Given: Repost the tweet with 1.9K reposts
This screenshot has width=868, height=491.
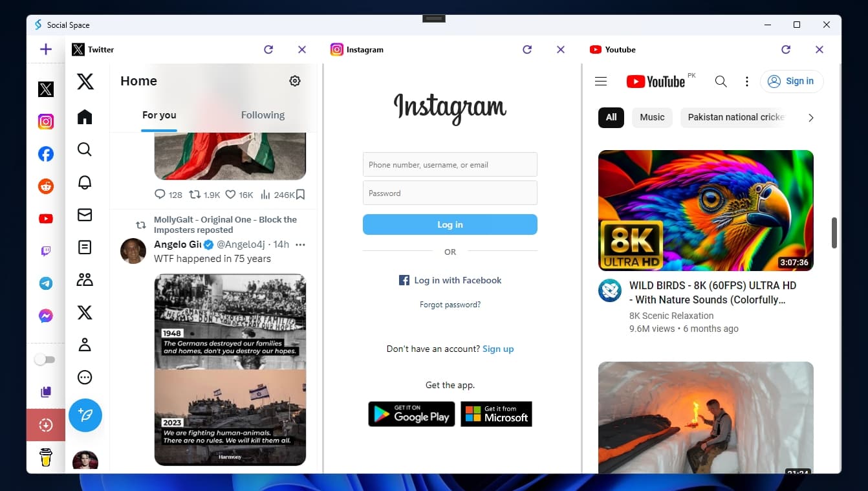Looking at the screenshot, I should (x=204, y=195).
